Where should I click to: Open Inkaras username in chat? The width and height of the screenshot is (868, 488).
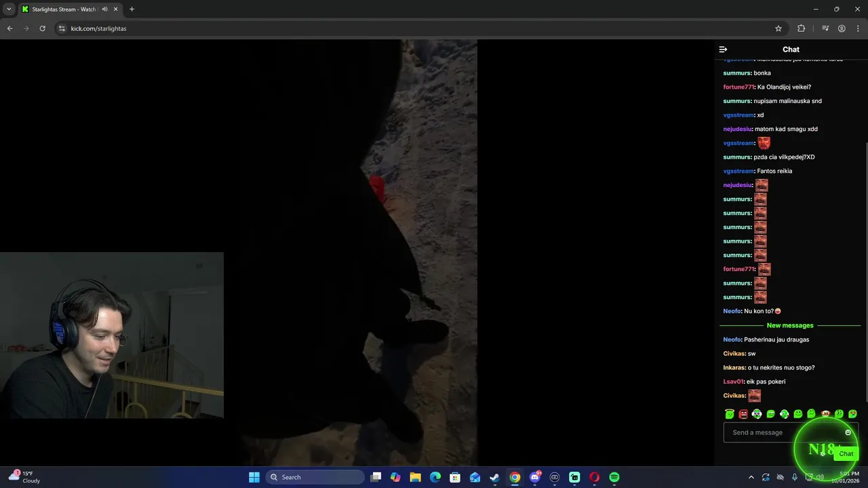(734, 367)
